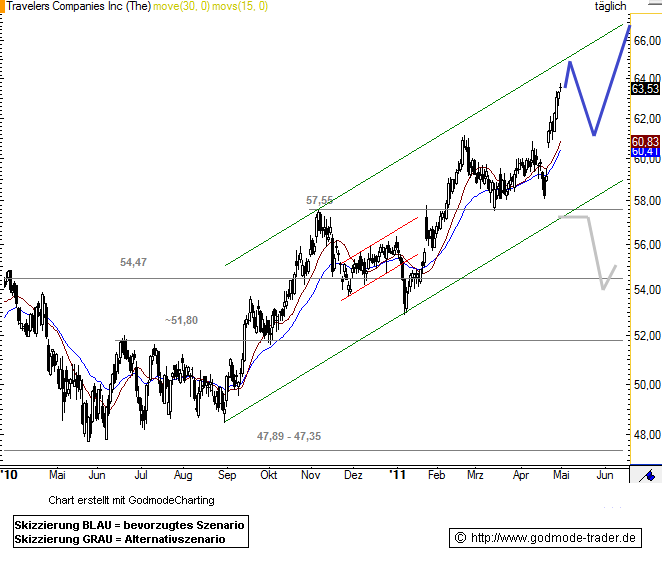The image size is (662, 564).
Task: Click the black 63,53 current price tag
Action: pos(645,88)
